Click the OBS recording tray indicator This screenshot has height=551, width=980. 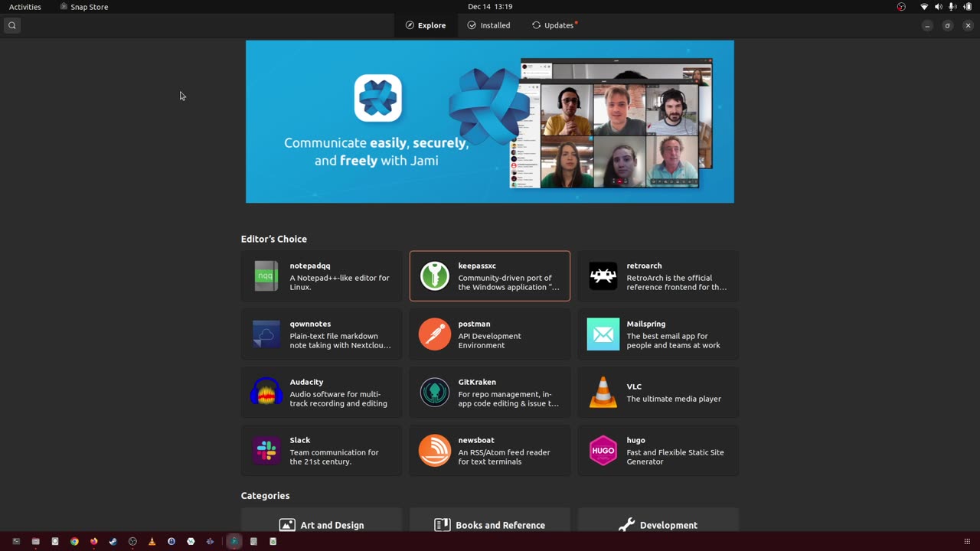901,7
